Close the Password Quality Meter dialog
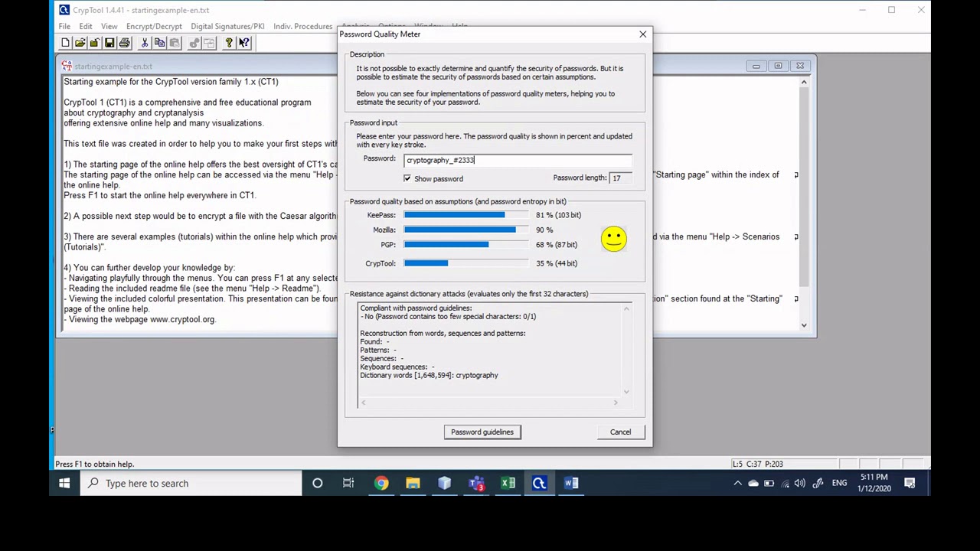980x551 pixels. [642, 34]
